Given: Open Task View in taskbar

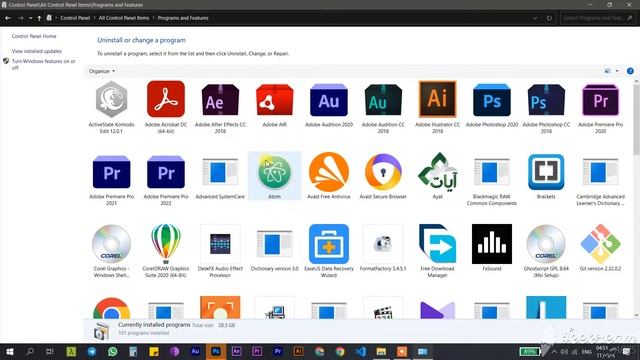Looking at the screenshot, I should [50, 351].
